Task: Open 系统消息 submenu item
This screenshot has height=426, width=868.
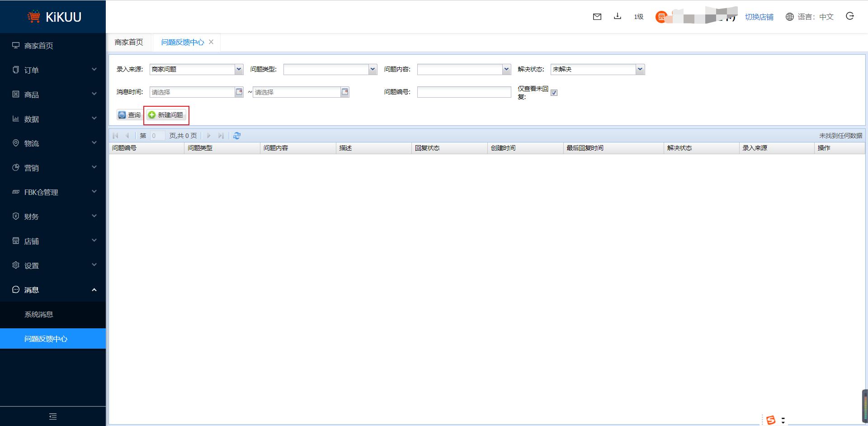Action: tap(53, 314)
